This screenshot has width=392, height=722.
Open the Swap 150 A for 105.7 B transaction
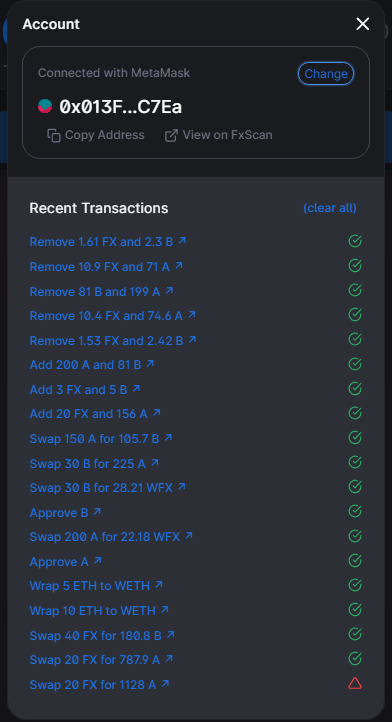tap(101, 439)
